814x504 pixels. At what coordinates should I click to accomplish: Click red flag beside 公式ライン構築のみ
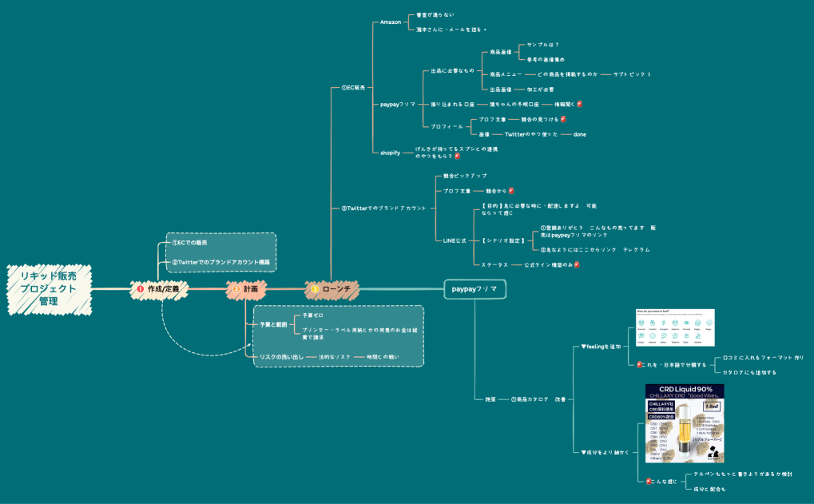click(576, 264)
